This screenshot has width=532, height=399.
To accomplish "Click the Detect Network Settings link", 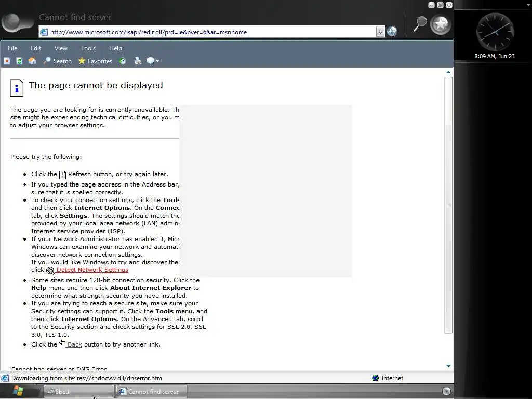I will pos(92,270).
